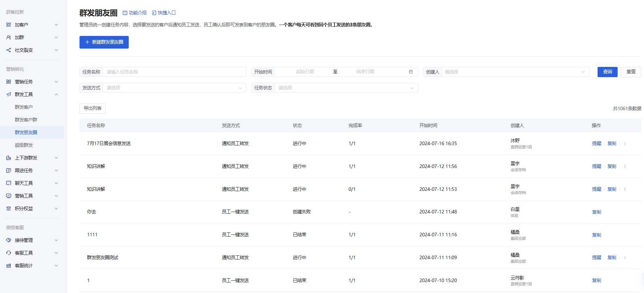
Task: Click the 加客户 sidebar icon
Action: tap(9, 25)
